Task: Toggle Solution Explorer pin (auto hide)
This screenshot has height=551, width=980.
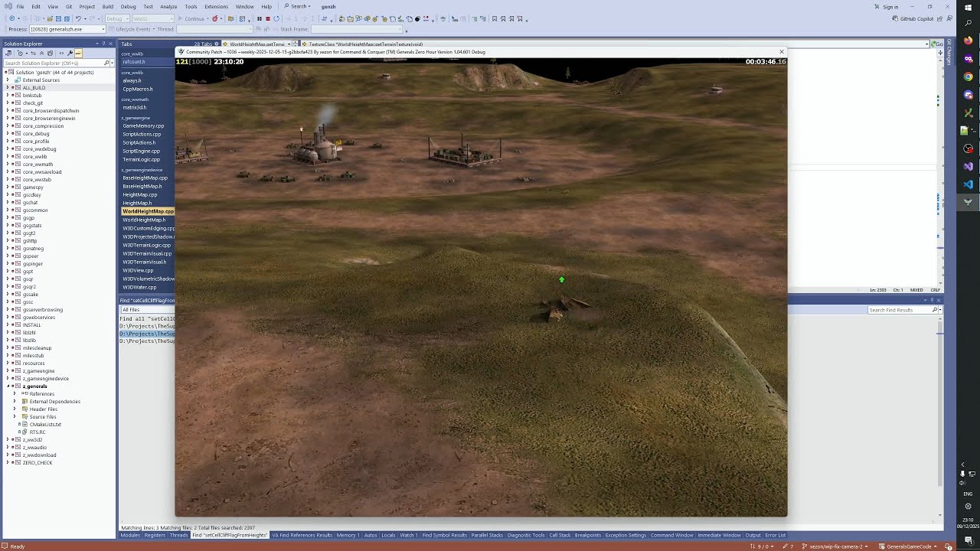Action: click(x=104, y=44)
